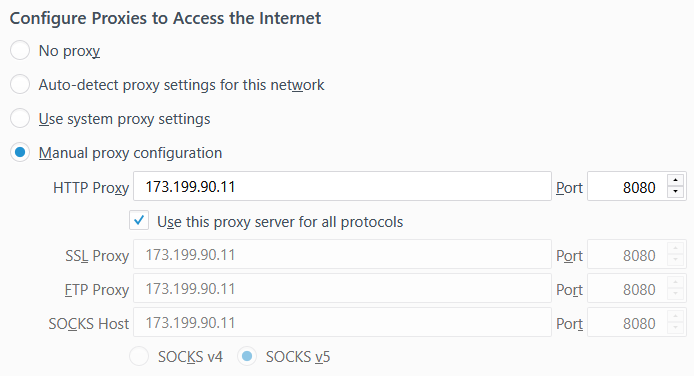Increase HTTP port with up arrow
This screenshot has height=376, width=694.
pos(675,180)
